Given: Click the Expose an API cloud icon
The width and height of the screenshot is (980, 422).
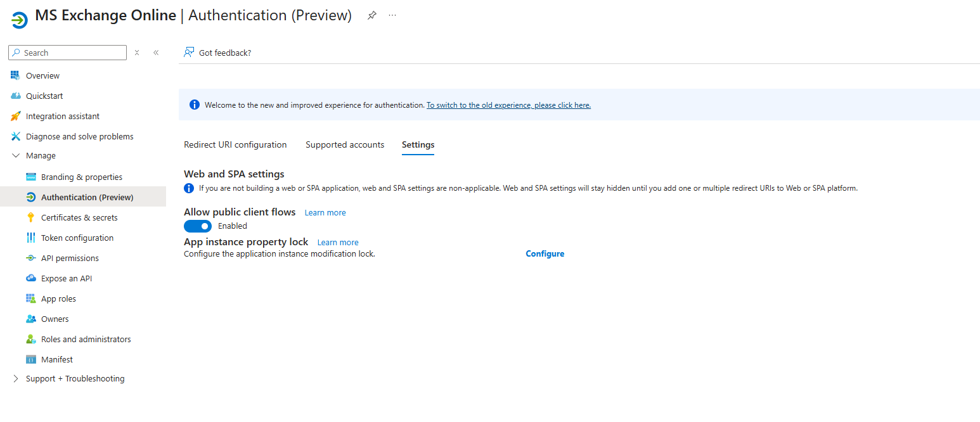Looking at the screenshot, I should (x=31, y=278).
